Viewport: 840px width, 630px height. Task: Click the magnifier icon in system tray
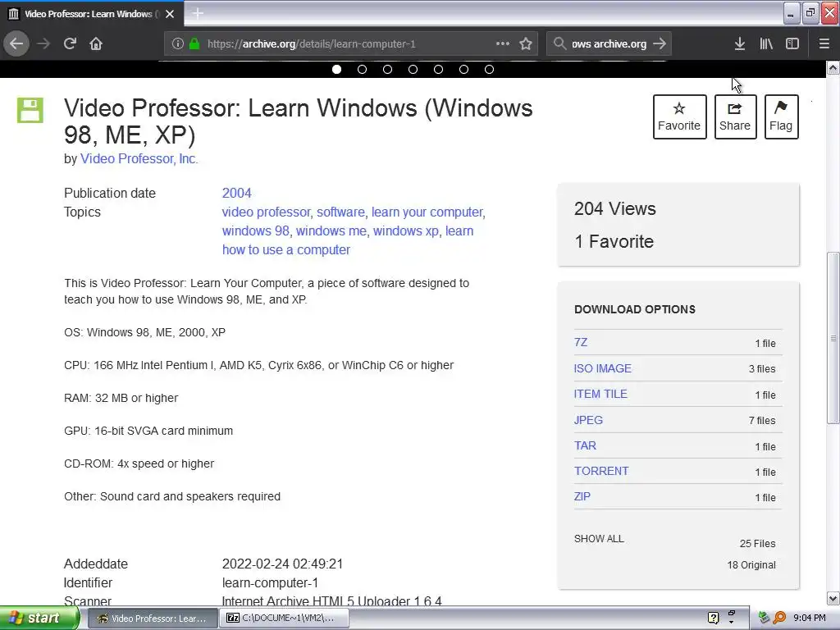(779, 619)
